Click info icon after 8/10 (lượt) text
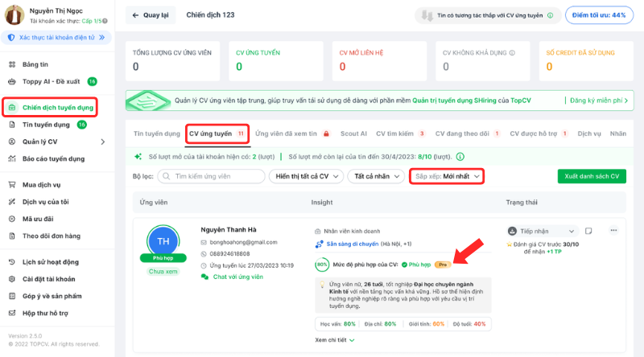644x357 pixels. click(460, 157)
